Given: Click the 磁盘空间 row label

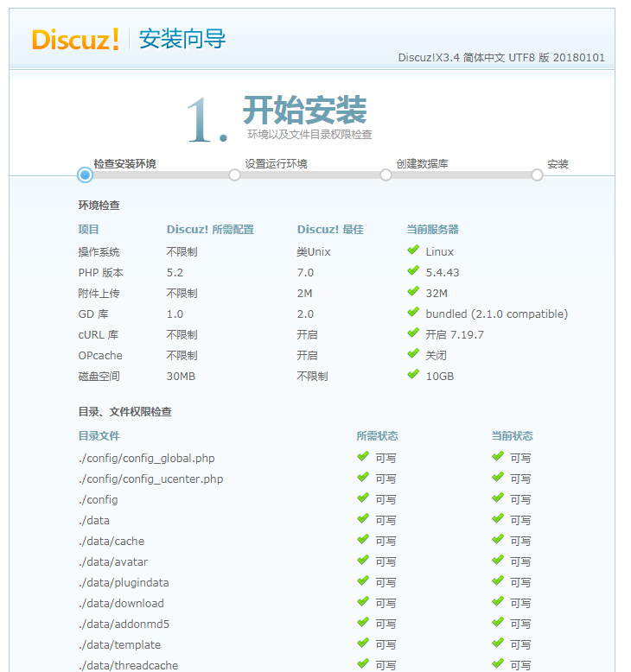Looking at the screenshot, I should (x=99, y=377).
